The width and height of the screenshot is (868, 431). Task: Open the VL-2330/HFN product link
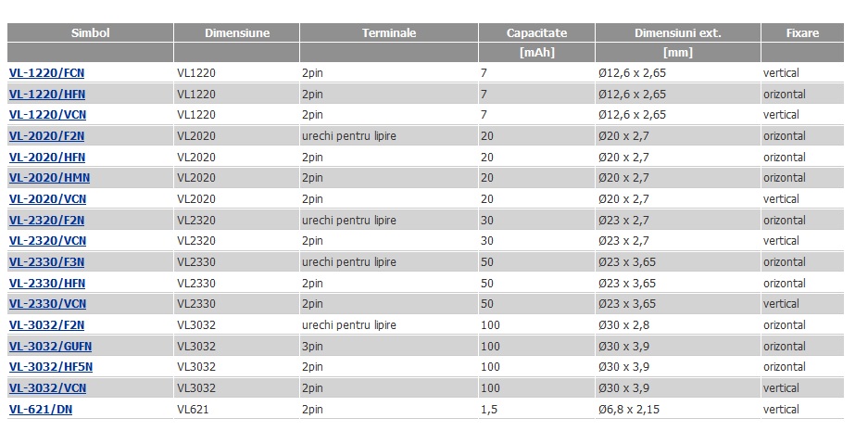47,284
